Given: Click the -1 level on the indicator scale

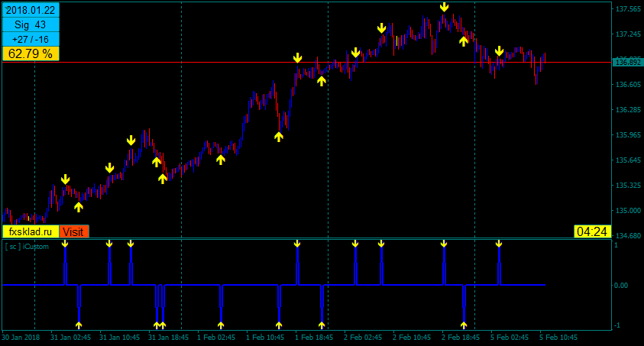Looking at the screenshot, I should pyautogui.click(x=617, y=325).
